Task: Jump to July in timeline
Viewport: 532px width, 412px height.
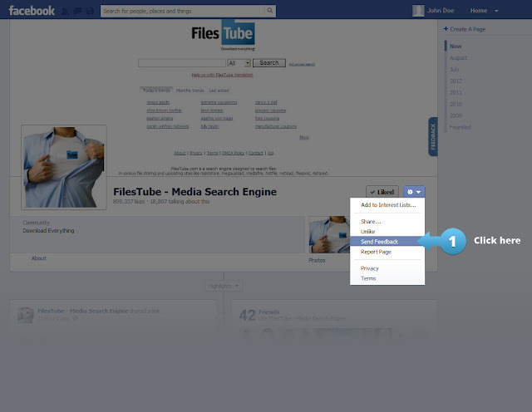Action: click(x=455, y=70)
